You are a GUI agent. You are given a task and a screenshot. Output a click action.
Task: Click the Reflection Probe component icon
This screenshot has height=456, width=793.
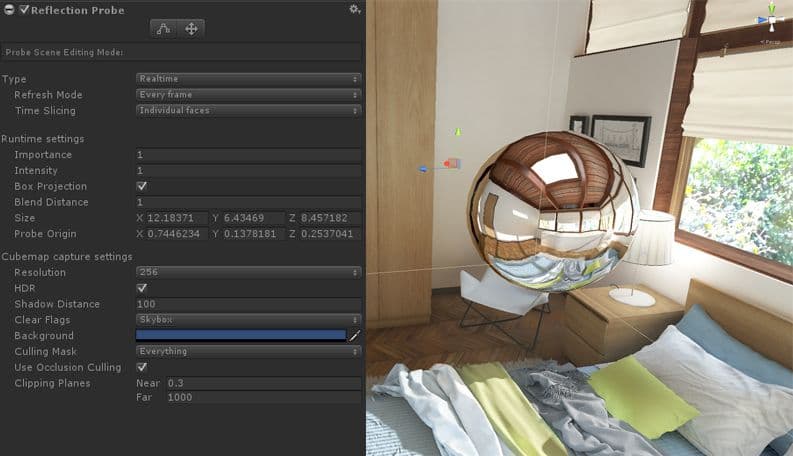click(x=8, y=9)
